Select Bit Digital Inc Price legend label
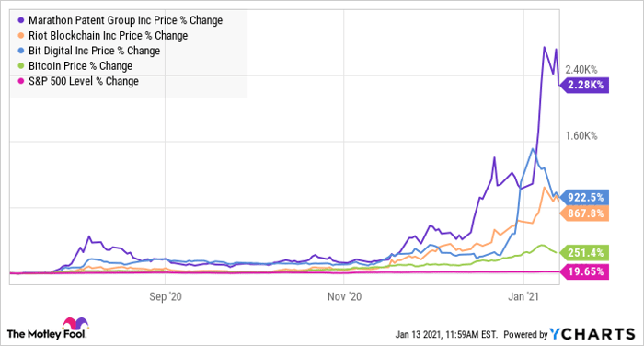This screenshot has height=346, width=644. 94,51
